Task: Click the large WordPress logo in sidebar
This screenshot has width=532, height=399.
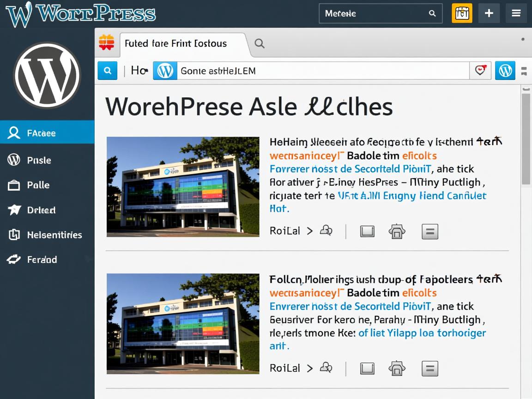Action: coord(47,76)
